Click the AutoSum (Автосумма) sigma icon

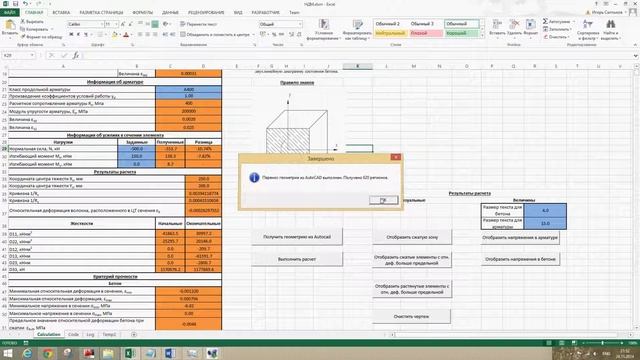pyautogui.click(x=545, y=21)
